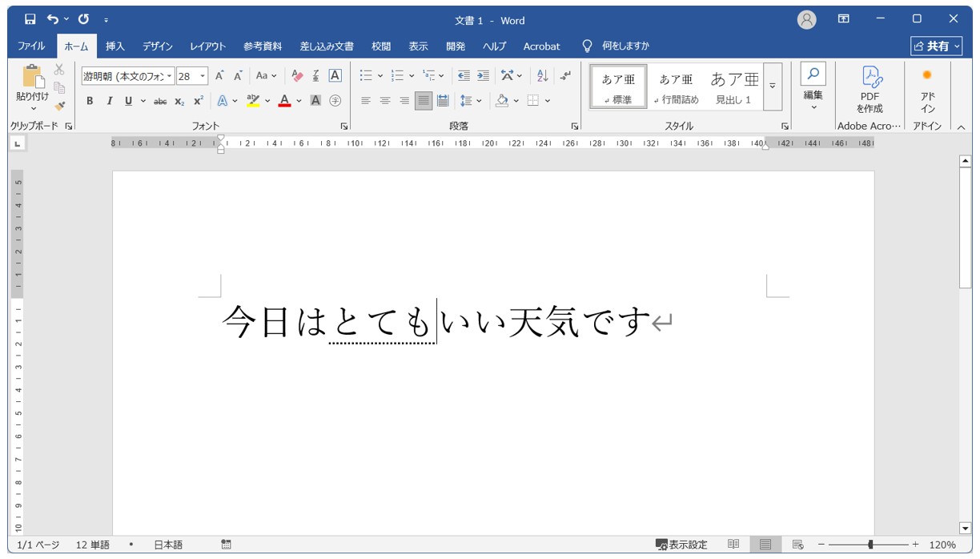Click the phonetic guide (ruby) icon
980x559 pixels.
coord(316,76)
